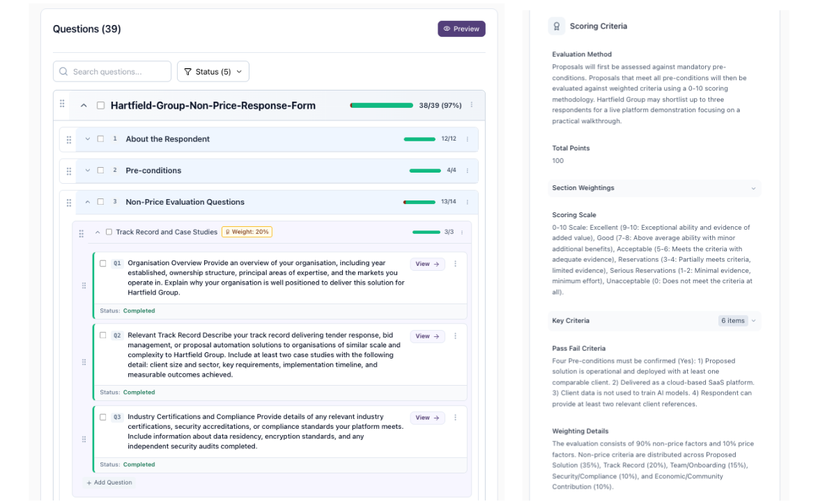This screenshot has height=504, width=818.
Task: Click the 3/3 progress bar for Track Record
Action: point(426,232)
